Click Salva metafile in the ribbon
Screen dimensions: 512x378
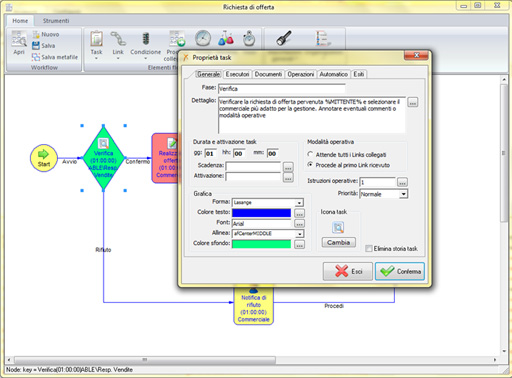pos(55,57)
